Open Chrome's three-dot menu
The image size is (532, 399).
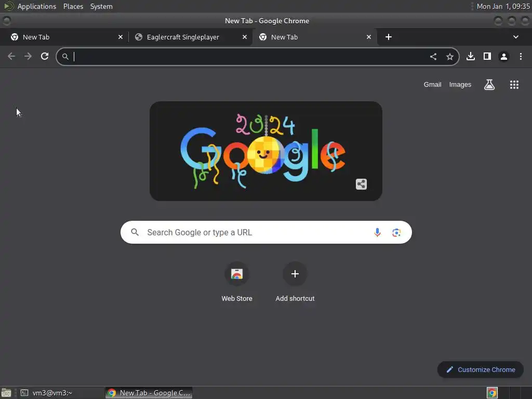click(521, 56)
